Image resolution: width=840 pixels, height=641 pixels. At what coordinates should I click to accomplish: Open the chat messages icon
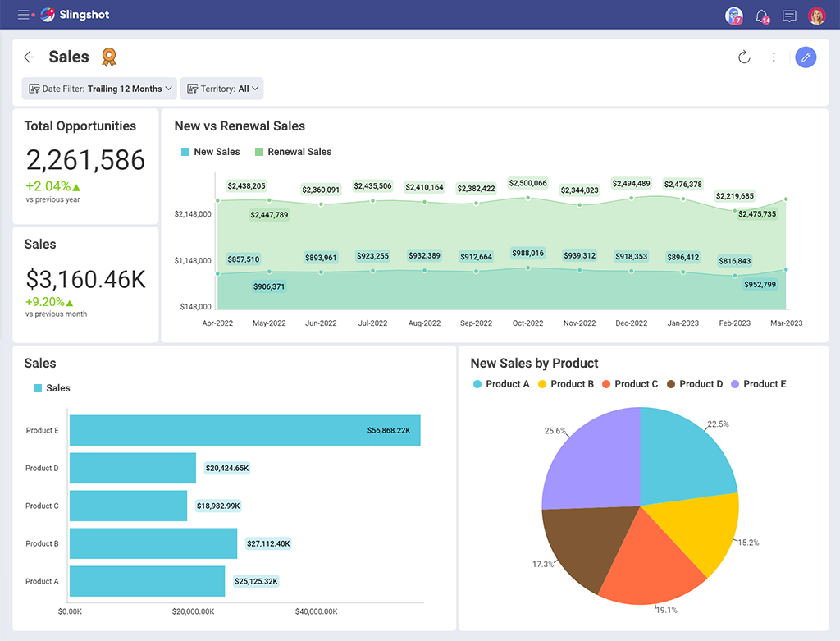pyautogui.click(x=788, y=16)
